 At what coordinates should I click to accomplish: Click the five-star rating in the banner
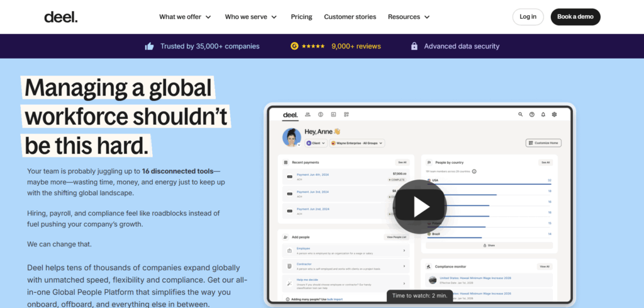click(x=313, y=47)
